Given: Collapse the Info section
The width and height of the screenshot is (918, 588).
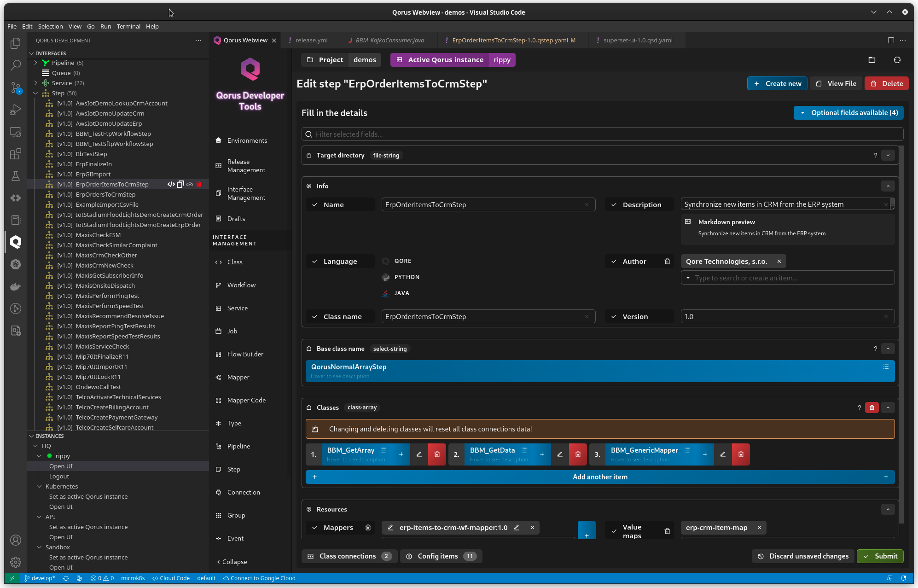Looking at the screenshot, I should tap(888, 186).
